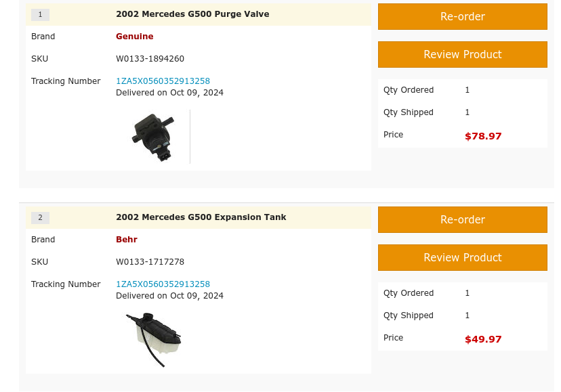This screenshot has height=392, width=561.
Task: Click the Purge Valve product image
Action: pyautogui.click(x=153, y=137)
